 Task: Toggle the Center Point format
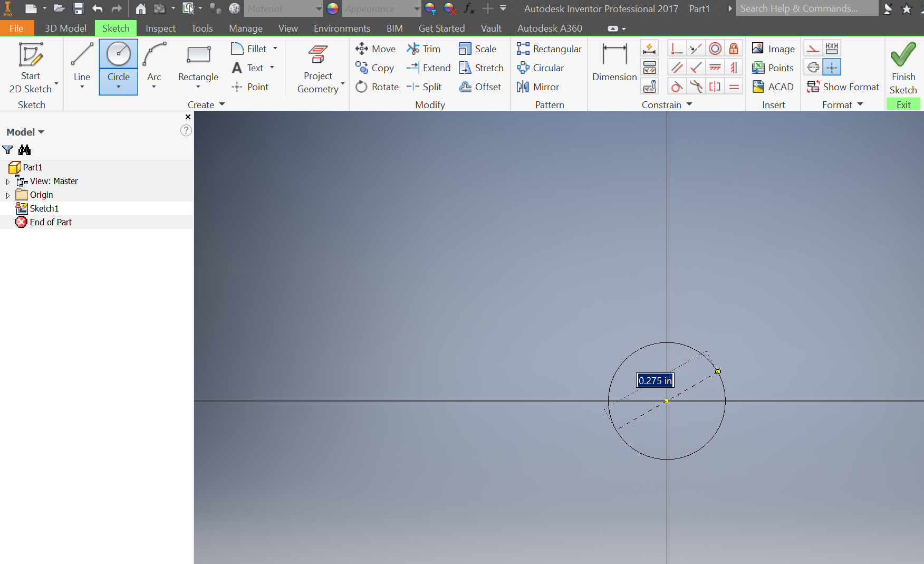pyautogui.click(x=832, y=68)
